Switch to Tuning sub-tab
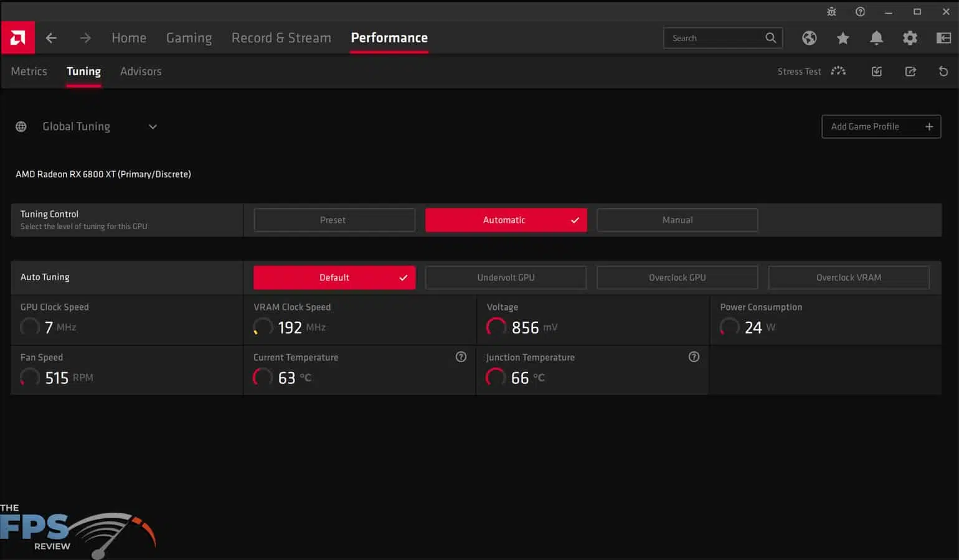959x560 pixels. click(x=83, y=72)
